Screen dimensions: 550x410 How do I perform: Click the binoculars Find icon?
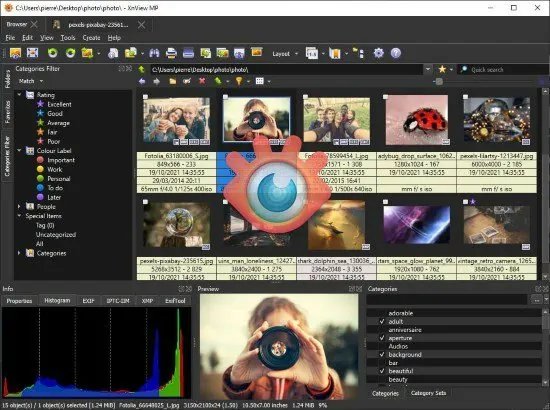[x=154, y=53]
